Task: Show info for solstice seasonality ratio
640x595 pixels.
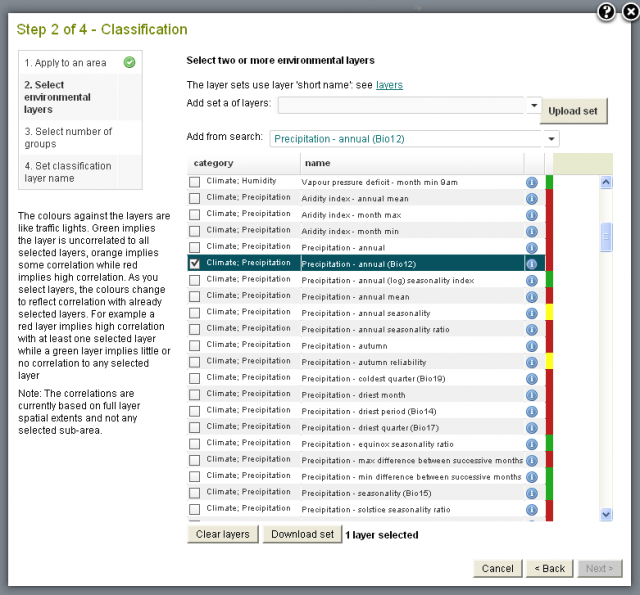Action: [531, 509]
